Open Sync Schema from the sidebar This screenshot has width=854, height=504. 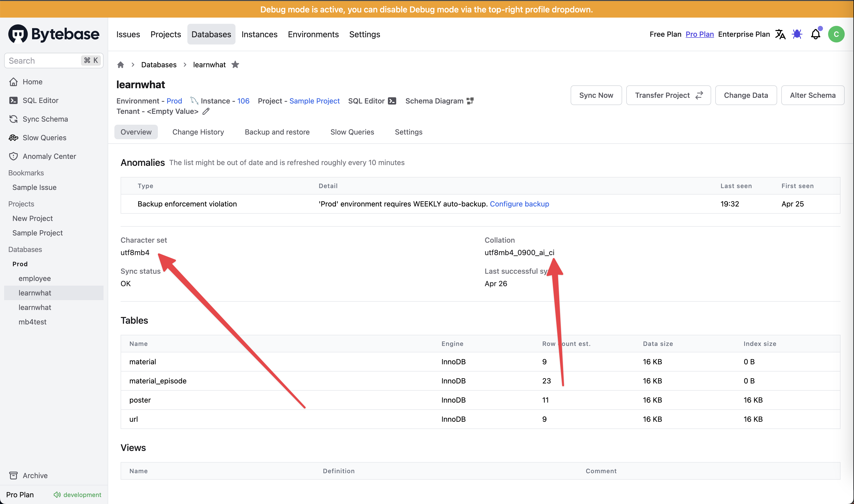[45, 119]
